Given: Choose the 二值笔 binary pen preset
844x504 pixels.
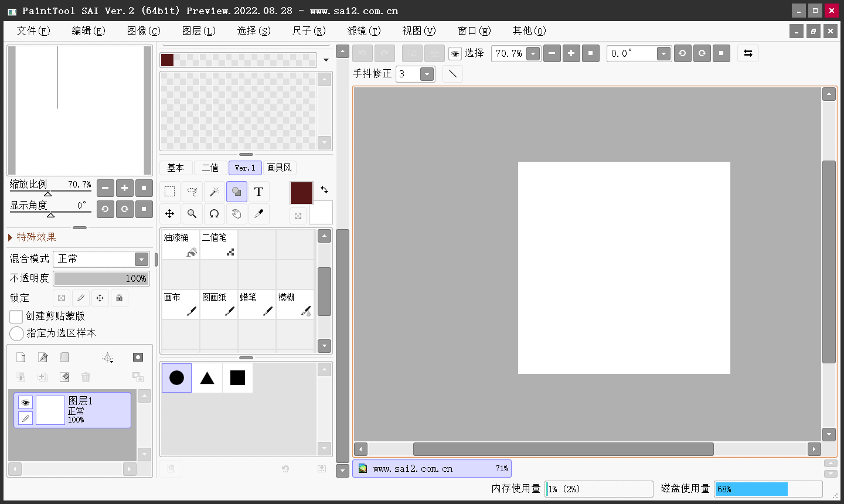Looking at the screenshot, I should (219, 244).
